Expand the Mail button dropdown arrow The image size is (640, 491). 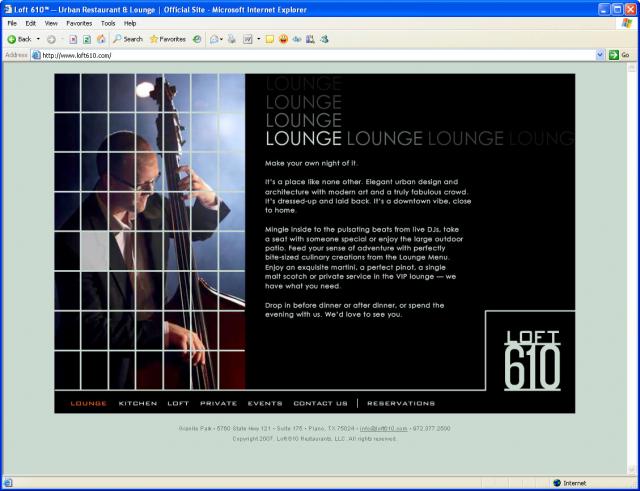(223, 39)
